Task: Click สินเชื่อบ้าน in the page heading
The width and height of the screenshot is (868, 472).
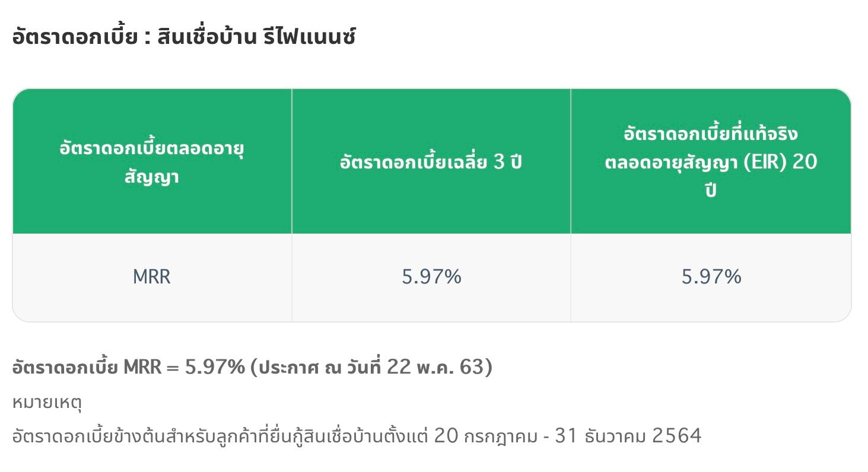Action: click(207, 38)
